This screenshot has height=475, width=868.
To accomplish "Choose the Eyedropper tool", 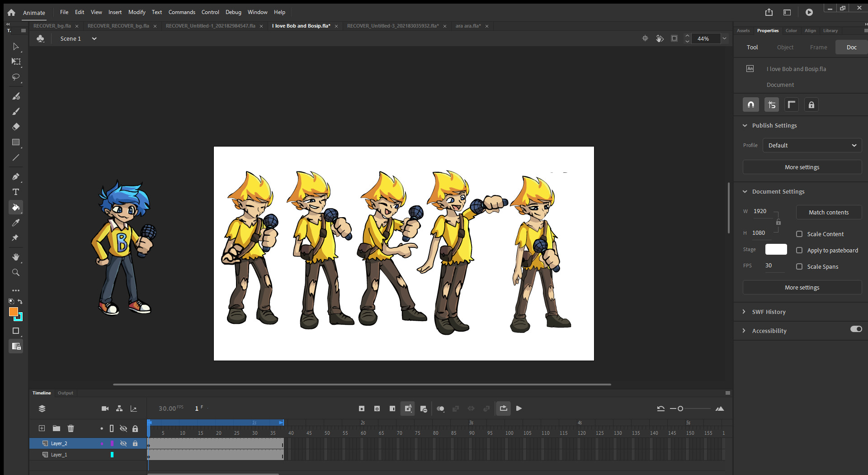I will coord(16,223).
